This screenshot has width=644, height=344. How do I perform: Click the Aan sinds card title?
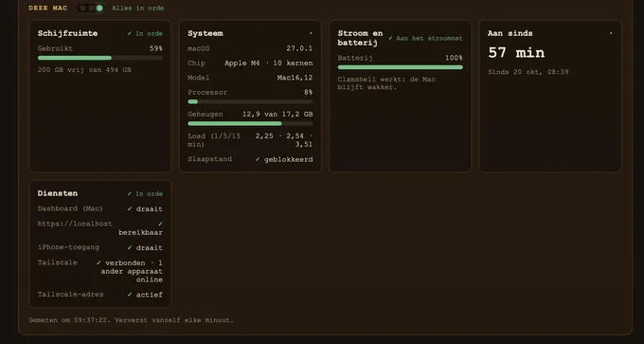coord(510,33)
